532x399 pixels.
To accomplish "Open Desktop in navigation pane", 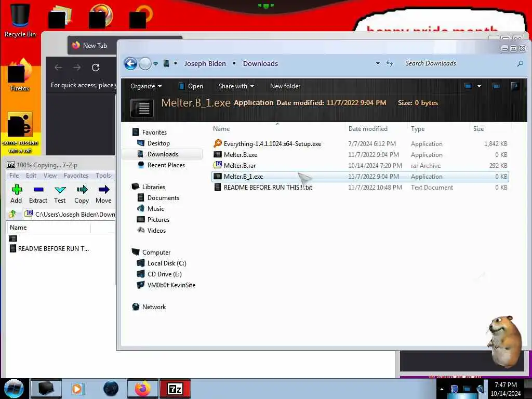I will (158, 143).
